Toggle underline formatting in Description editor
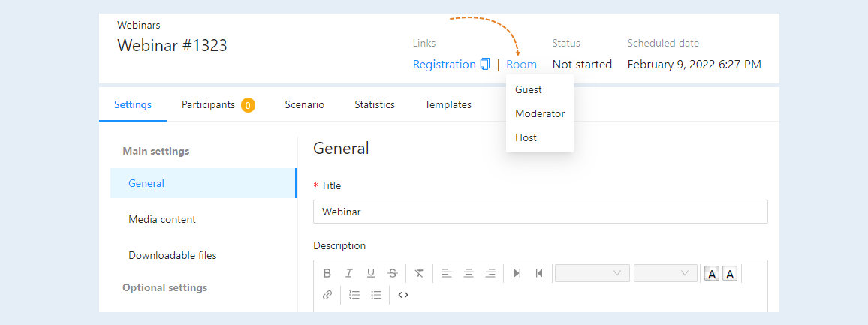 coord(371,273)
